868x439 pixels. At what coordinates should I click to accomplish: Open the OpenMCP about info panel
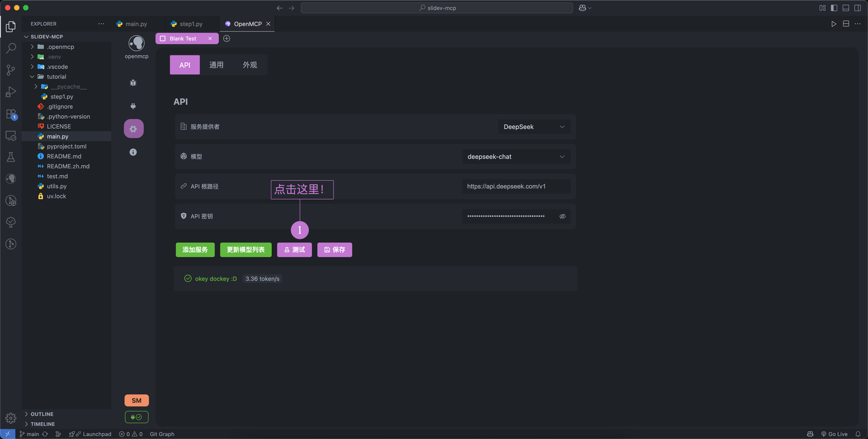[x=133, y=152]
